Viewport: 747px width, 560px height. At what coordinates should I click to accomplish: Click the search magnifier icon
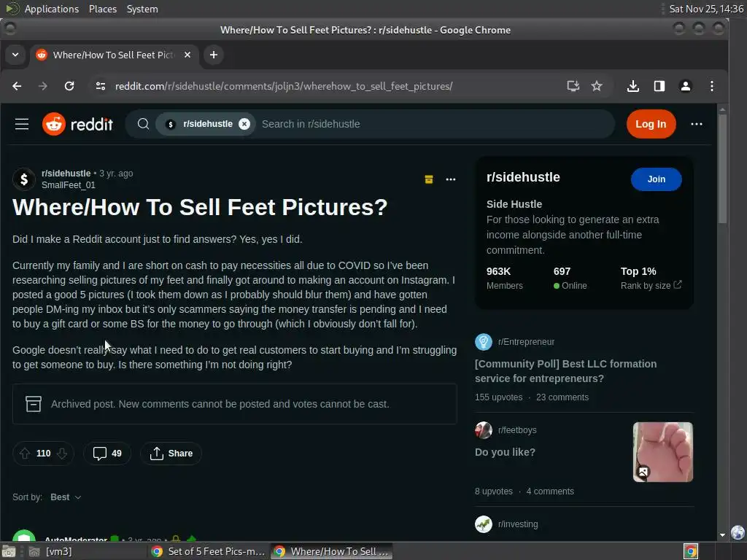click(x=143, y=124)
